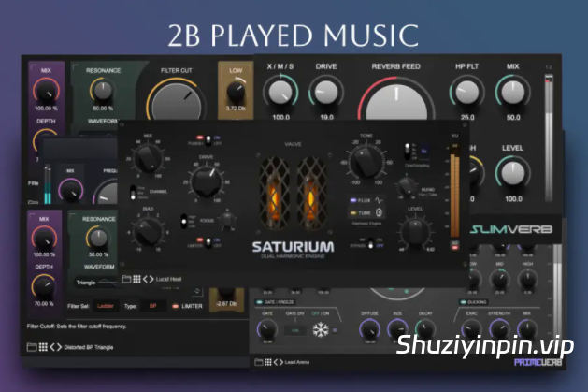588x392 pixels.
Task: Click the Saturium Dual Harmonic Engine logo
Action: click(x=293, y=250)
